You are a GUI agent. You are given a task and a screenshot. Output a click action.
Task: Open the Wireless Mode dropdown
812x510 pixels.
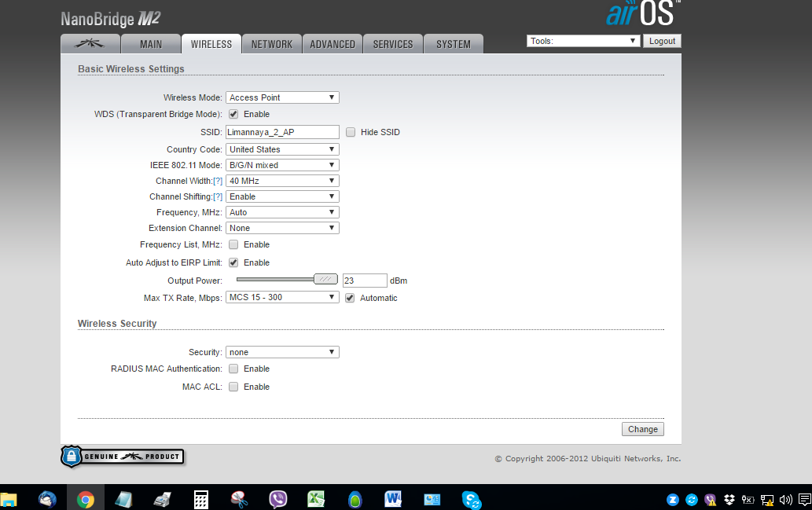[x=282, y=97]
